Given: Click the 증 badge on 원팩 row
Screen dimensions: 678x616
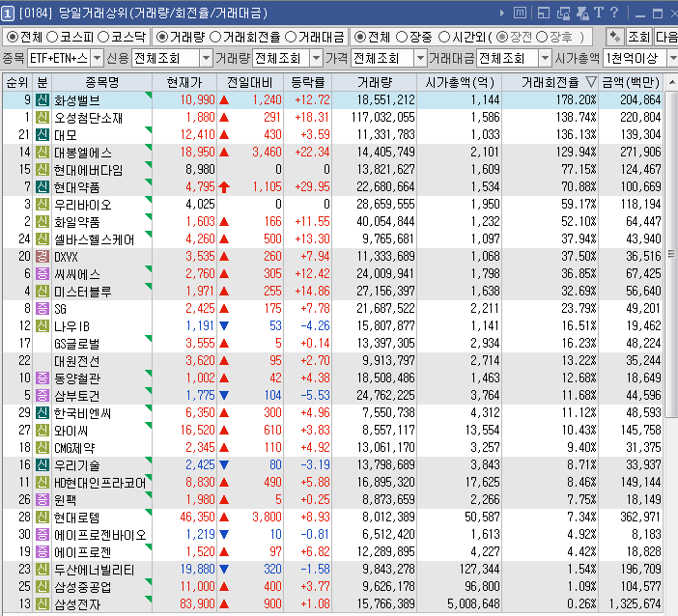Looking at the screenshot, I should [42, 500].
